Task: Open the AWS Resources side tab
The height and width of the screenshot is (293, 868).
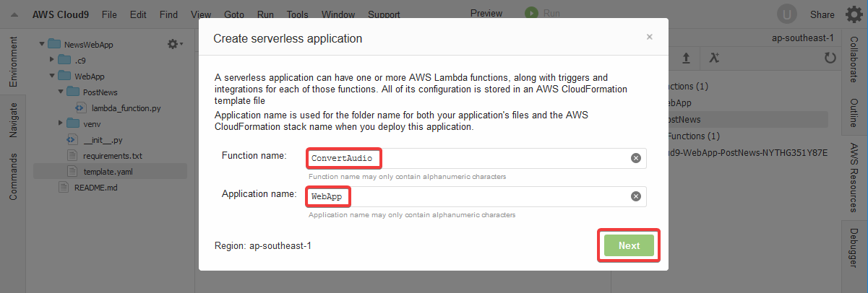Action: (x=854, y=177)
